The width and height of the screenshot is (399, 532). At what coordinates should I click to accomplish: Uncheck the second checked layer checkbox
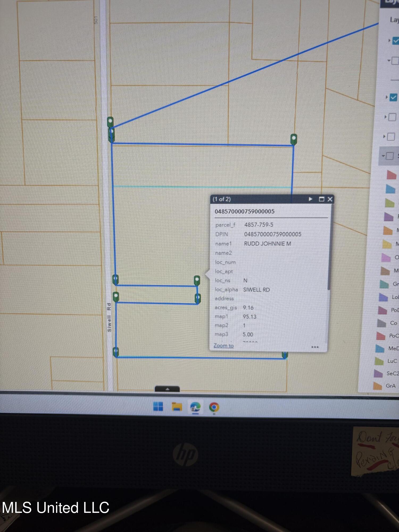(393, 97)
